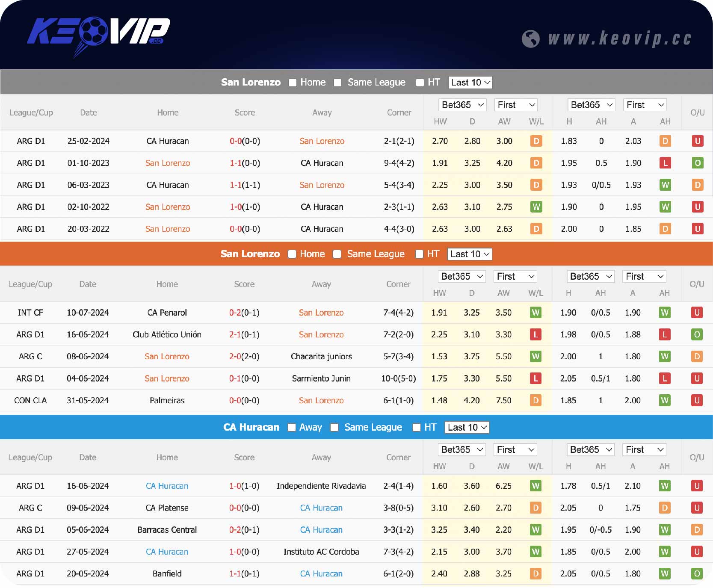Click red L handicap badge for 01-10-2023 match
The height and width of the screenshot is (588, 713).
[x=665, y=163]
